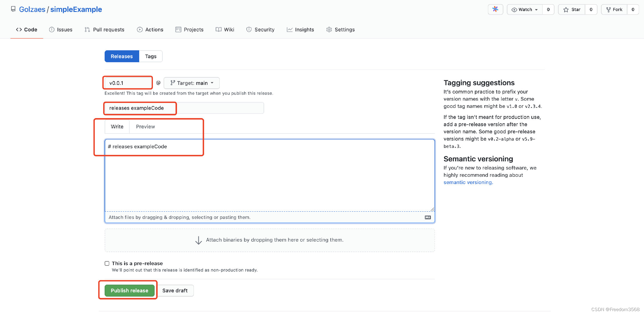Open the Actions tab
Screen dimensions: 644x314
[x=150, y=30]
